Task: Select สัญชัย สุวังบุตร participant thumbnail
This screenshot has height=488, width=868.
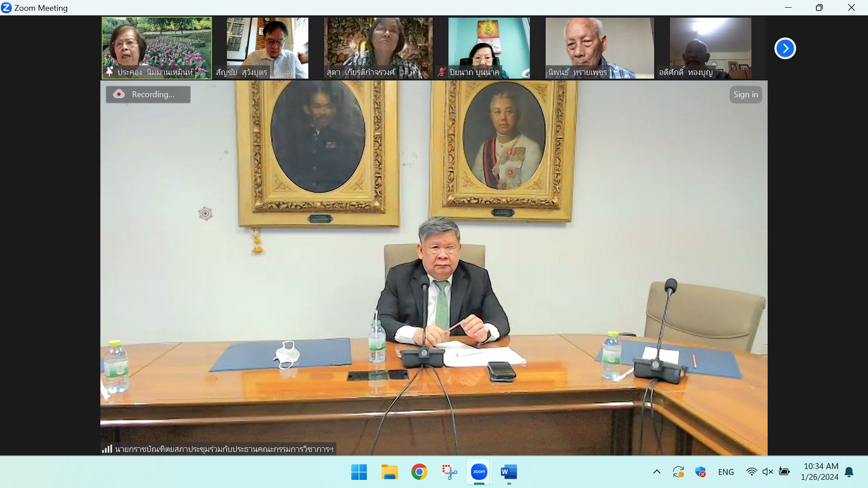Action: 267,48
